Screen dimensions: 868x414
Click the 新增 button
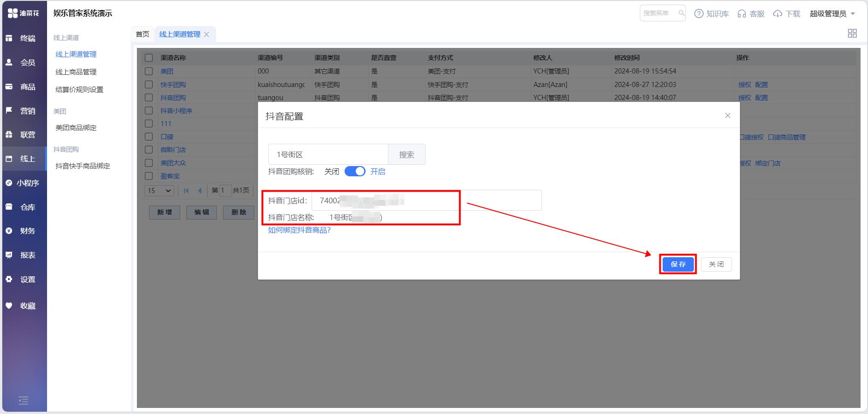(x=164, y=212)
